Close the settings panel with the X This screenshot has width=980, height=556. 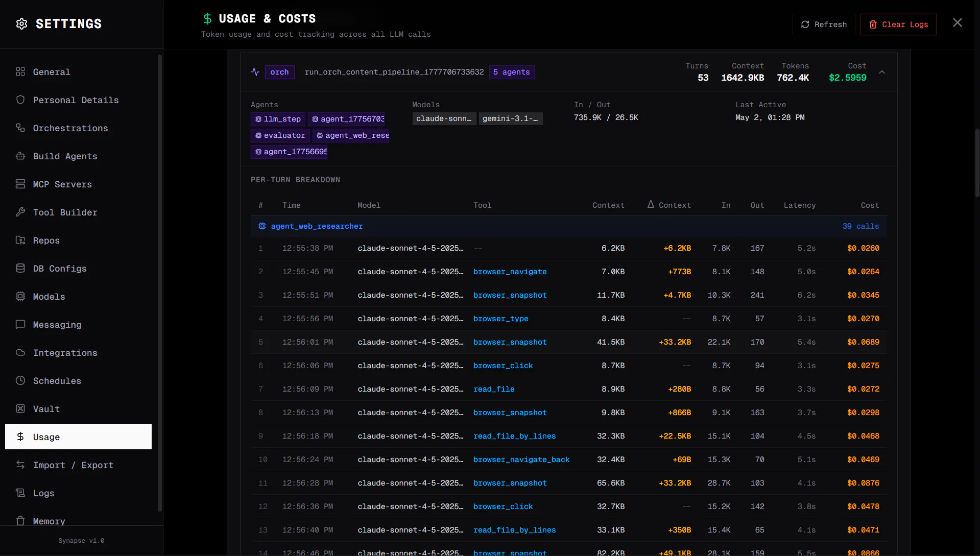pyautogui.click(x=958, y=23)
